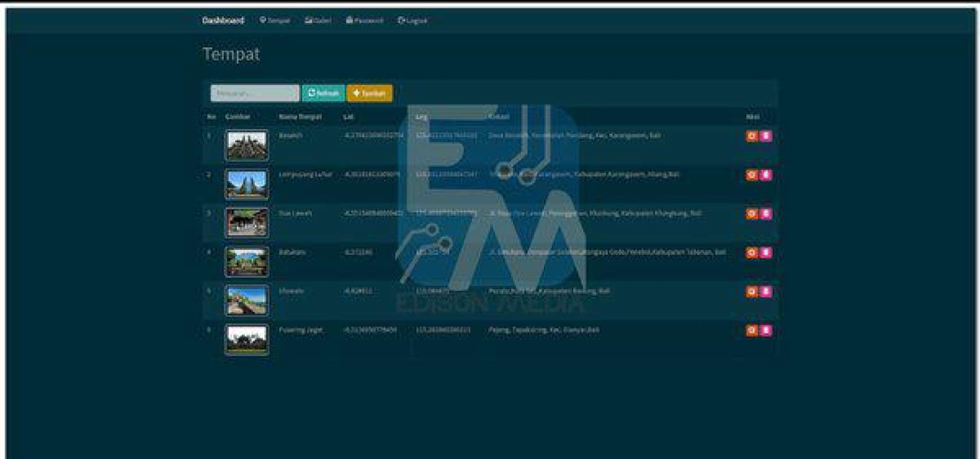Click the green Refresh button
The image size is (980, 459).
[x=323, y=93]
